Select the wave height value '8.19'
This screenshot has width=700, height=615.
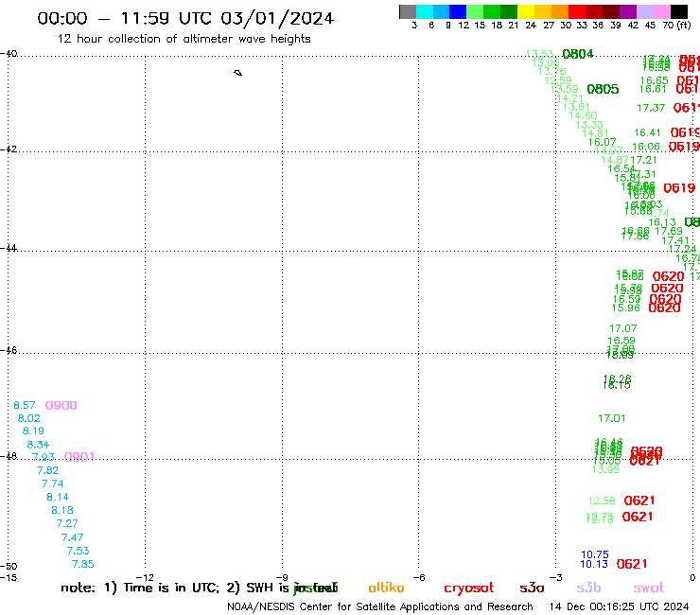pyautogui.click(x=33, y=431)
